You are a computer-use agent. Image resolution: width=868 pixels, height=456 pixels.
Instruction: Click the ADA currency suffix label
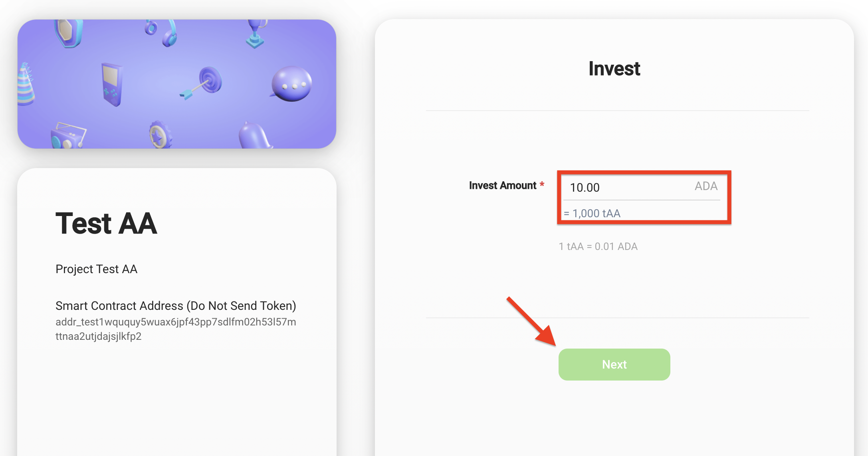706,186
